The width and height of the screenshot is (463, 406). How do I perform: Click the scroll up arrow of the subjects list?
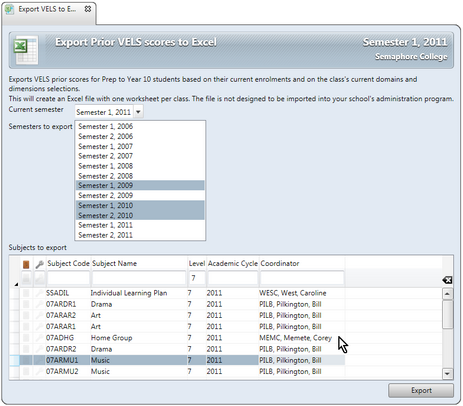447,294
